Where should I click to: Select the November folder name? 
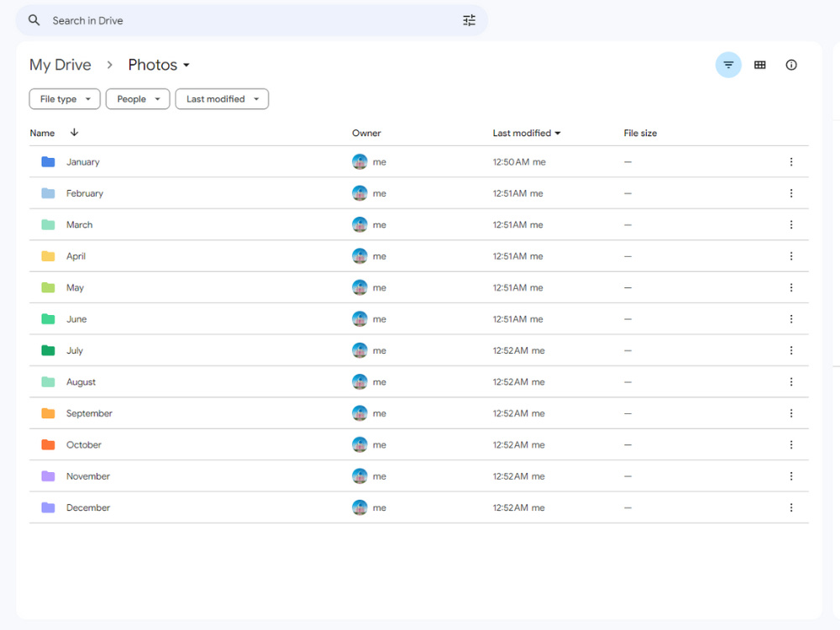[x=88, y=476]
